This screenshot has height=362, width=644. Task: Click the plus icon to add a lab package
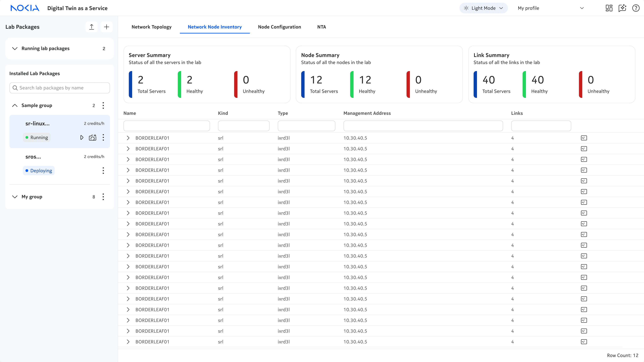click(106, 27)
